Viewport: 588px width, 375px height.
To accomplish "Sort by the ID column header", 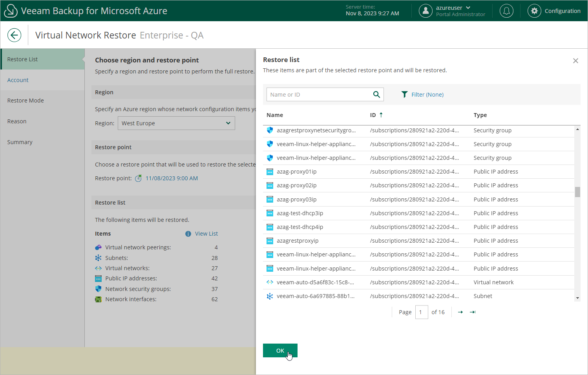I will pos(373,115).
